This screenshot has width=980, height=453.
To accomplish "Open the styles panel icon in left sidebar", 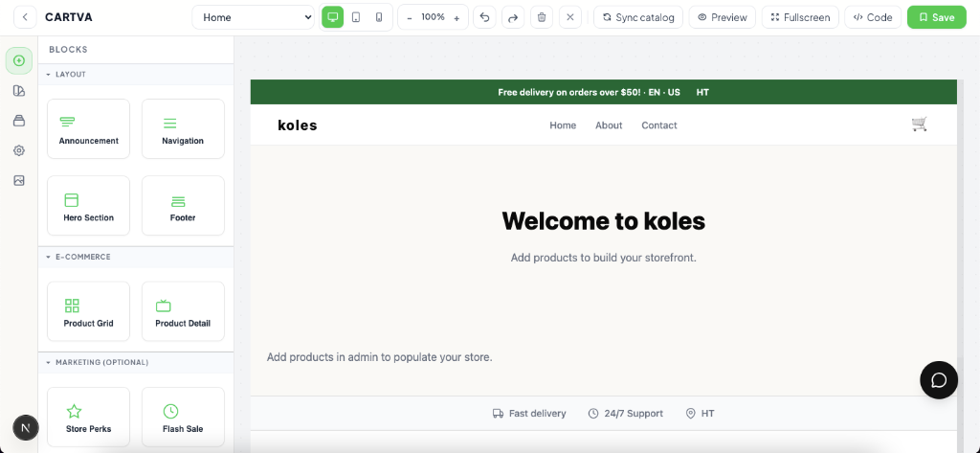I will 19,91.
